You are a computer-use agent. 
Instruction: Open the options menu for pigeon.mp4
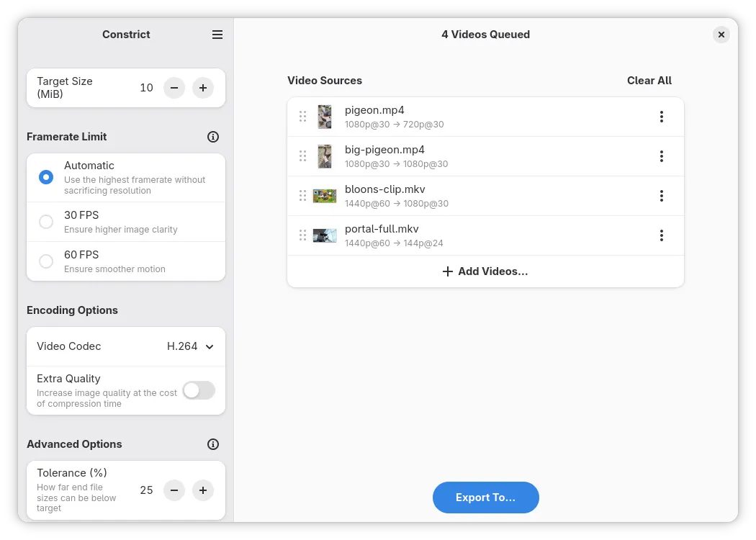point(661,117)
